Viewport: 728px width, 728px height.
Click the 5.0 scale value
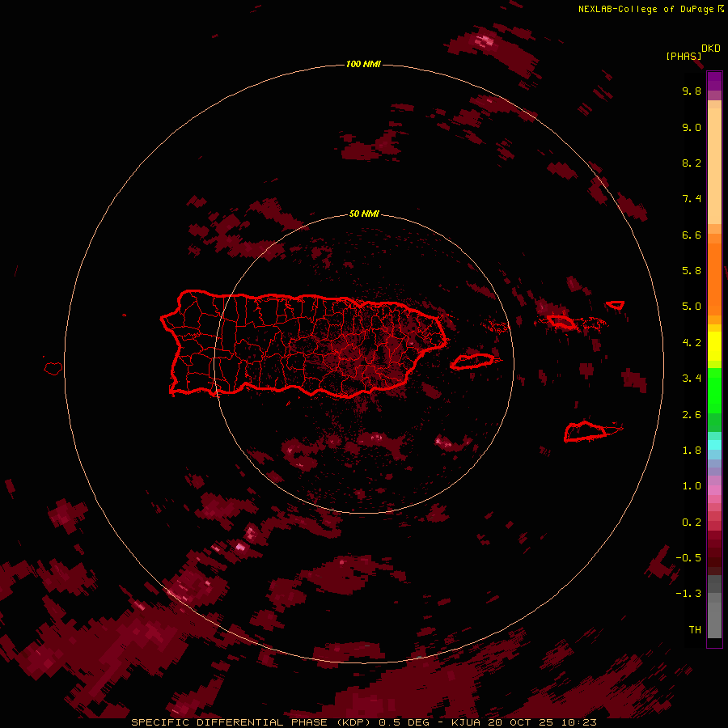692,307
